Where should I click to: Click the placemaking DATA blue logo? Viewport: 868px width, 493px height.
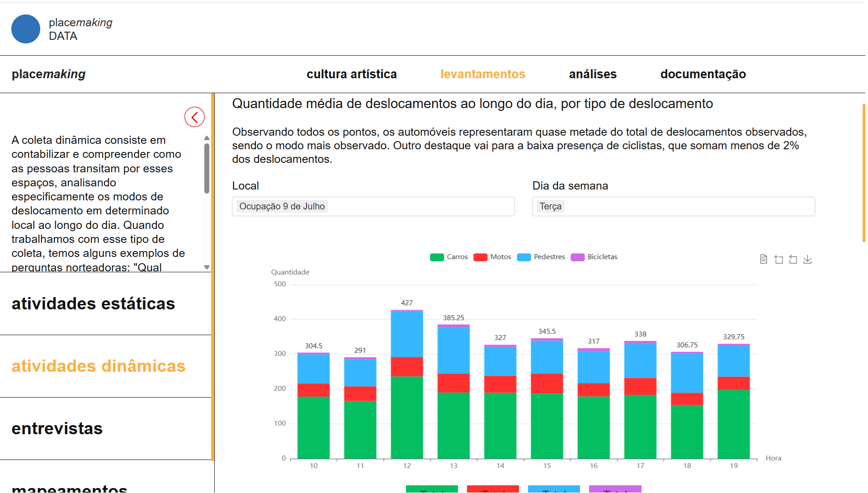26,28
